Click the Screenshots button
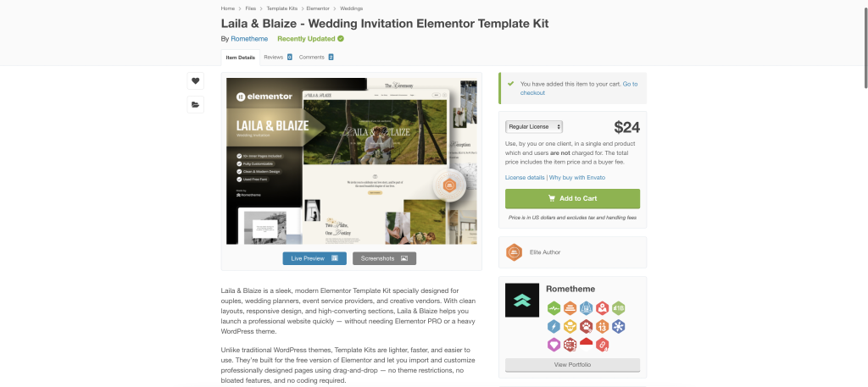The width and height of the screenshot is (868, 387). (384, 258)
